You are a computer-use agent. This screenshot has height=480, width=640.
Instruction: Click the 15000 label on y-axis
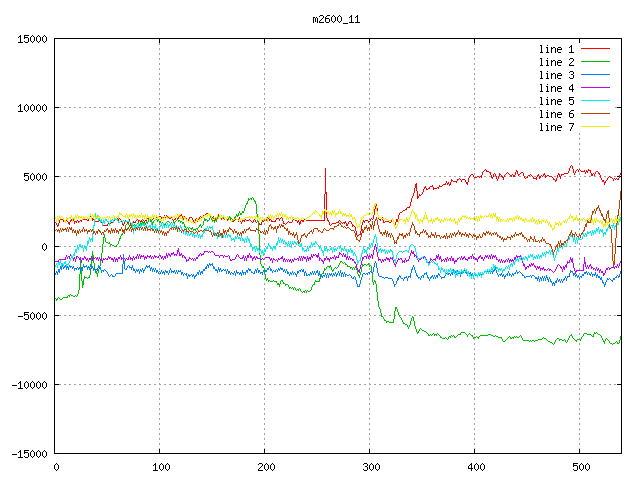(x=30, y=39)
